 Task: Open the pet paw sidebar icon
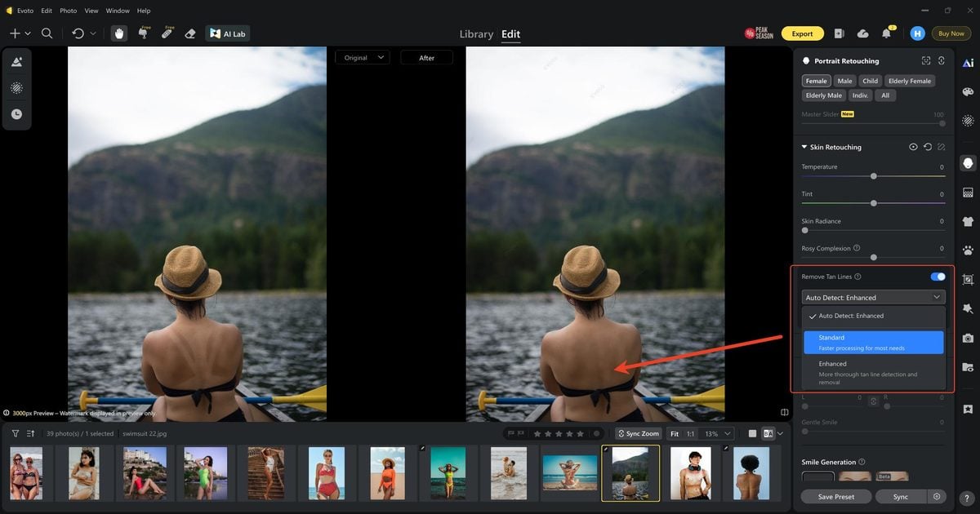click(968, 250)
